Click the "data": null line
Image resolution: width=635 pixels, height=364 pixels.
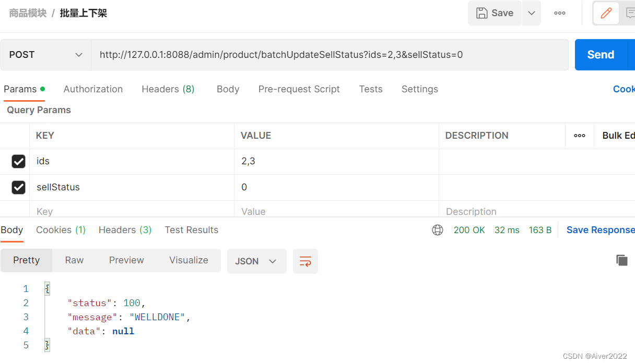pyautogui.click(x=101, y=331)
